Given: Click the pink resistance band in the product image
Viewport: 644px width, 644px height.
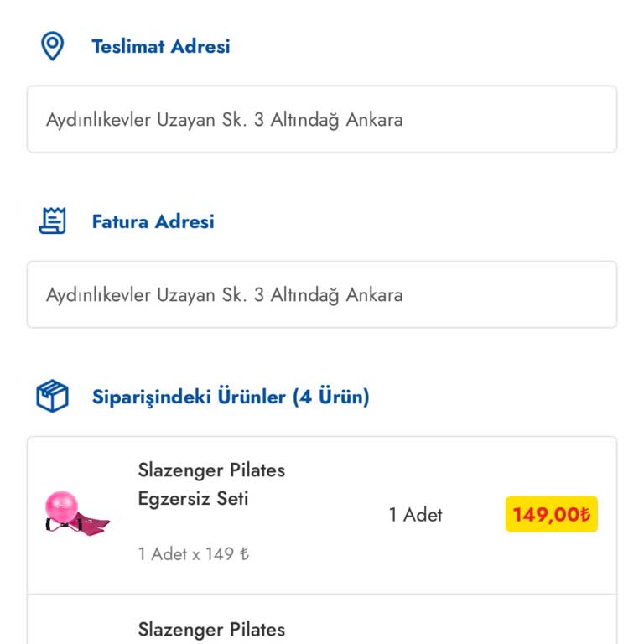Looking at the screenshot, I should click(91, 526).
